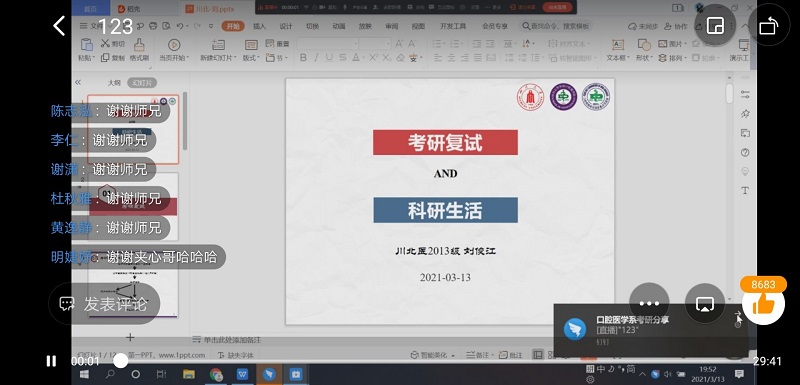800x385 pixels.
Task: Click the red 结束直播 end live button
Action: (558, 7)
